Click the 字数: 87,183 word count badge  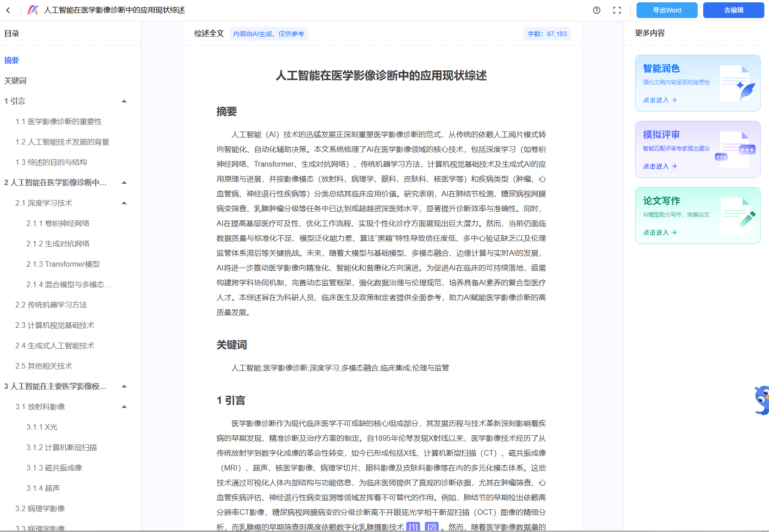547,34
